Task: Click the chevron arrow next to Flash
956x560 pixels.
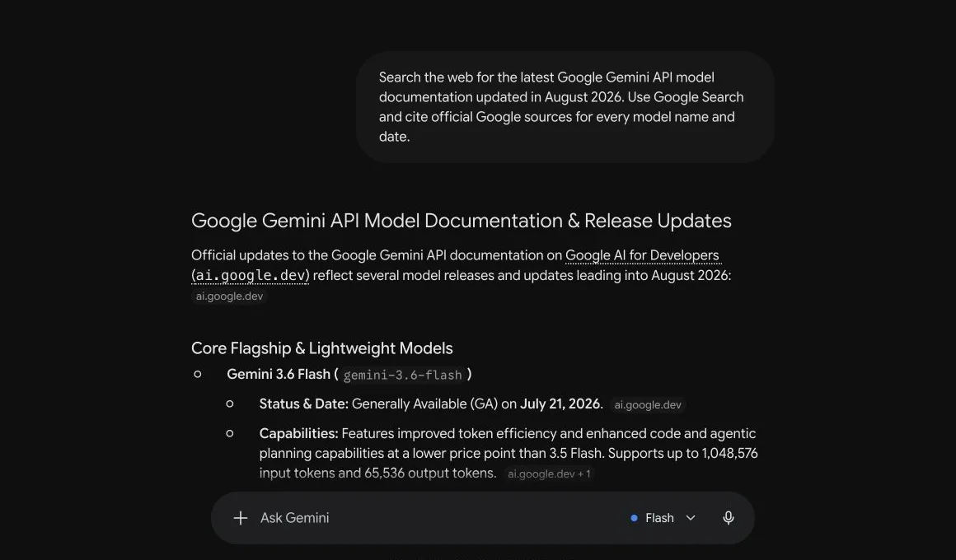Action: 690,518
